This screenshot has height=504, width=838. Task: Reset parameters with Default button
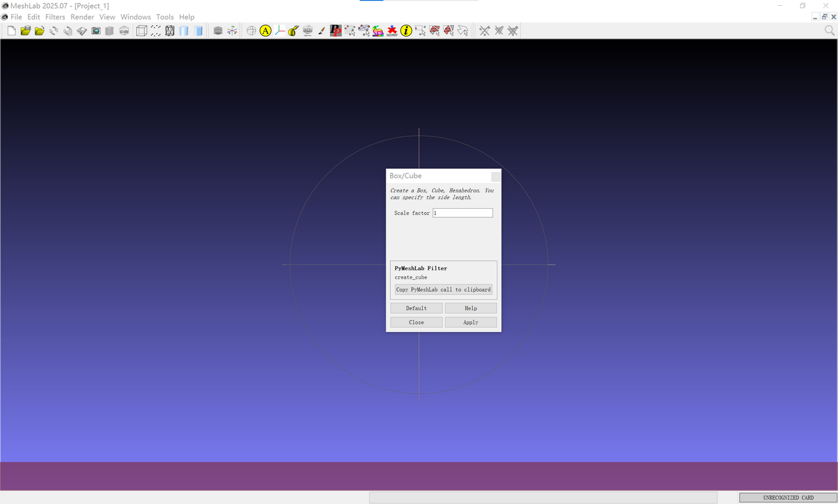[416, 308]
